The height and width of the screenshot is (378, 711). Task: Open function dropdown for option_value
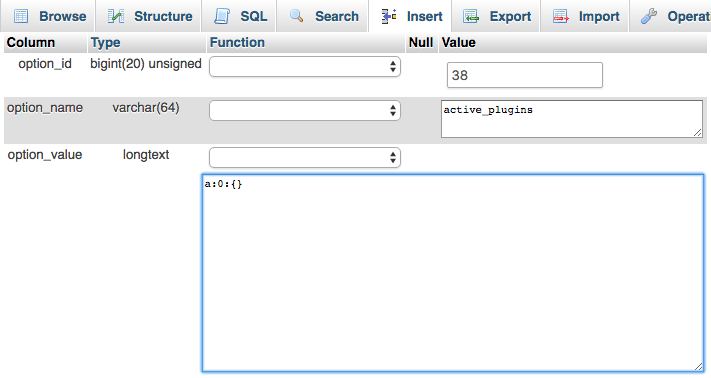pyautogui.click(x=305, y=157)
